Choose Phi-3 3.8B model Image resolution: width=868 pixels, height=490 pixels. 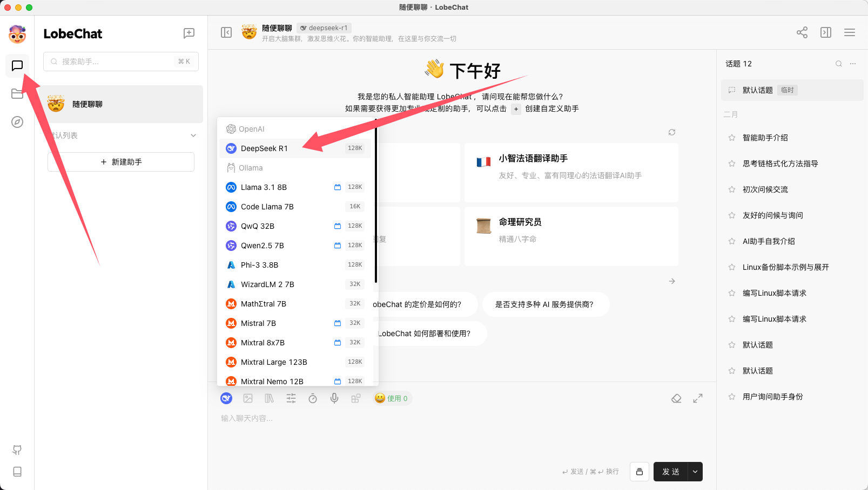295,265
